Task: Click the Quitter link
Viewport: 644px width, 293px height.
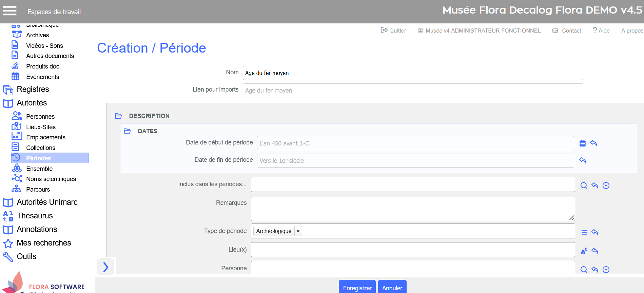Action: click(393, 31)
